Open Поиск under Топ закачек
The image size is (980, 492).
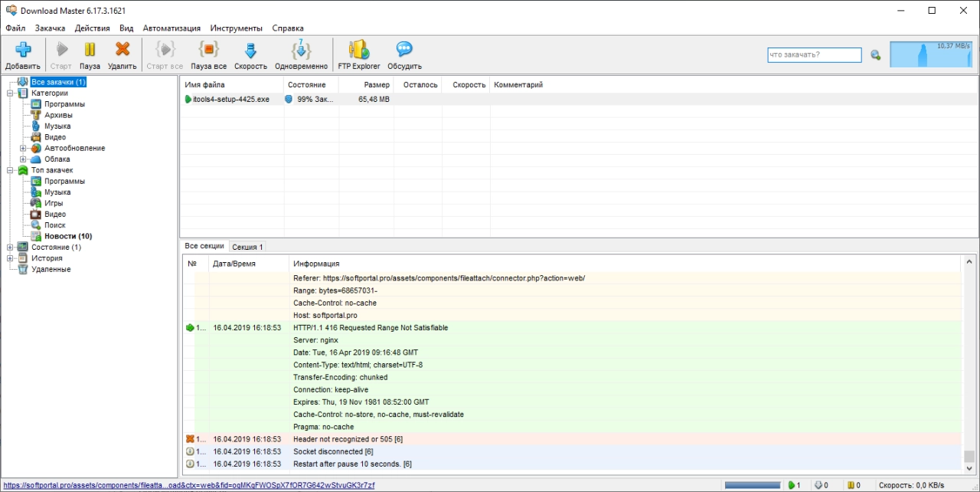click(x=54, y=225)
